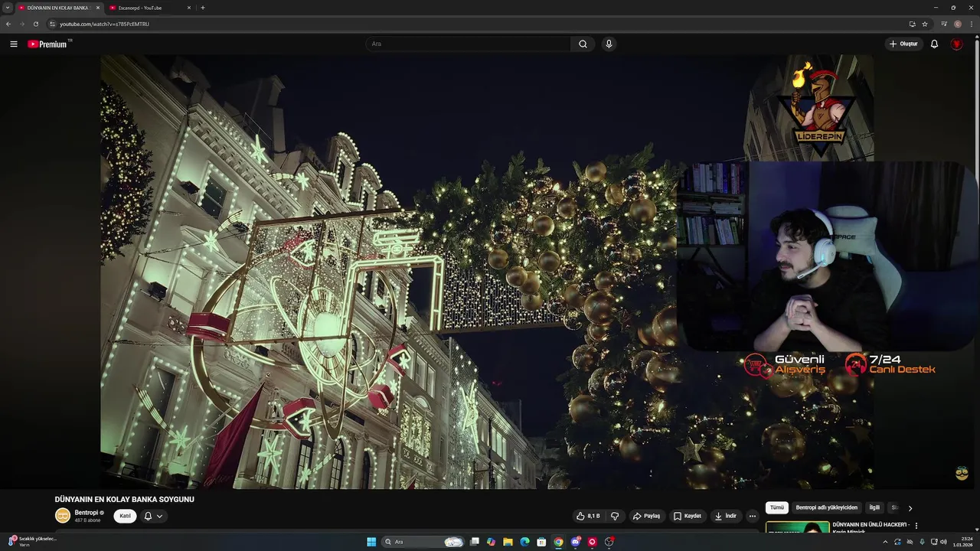Viewport: 980px width, 551px height.
Task: Install app icon in address bar
Action: tap(912, 24)
